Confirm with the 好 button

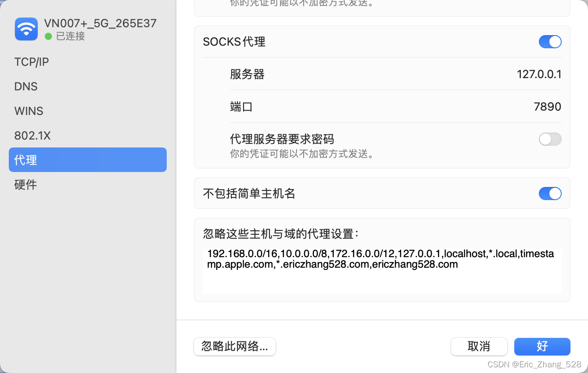542,347
